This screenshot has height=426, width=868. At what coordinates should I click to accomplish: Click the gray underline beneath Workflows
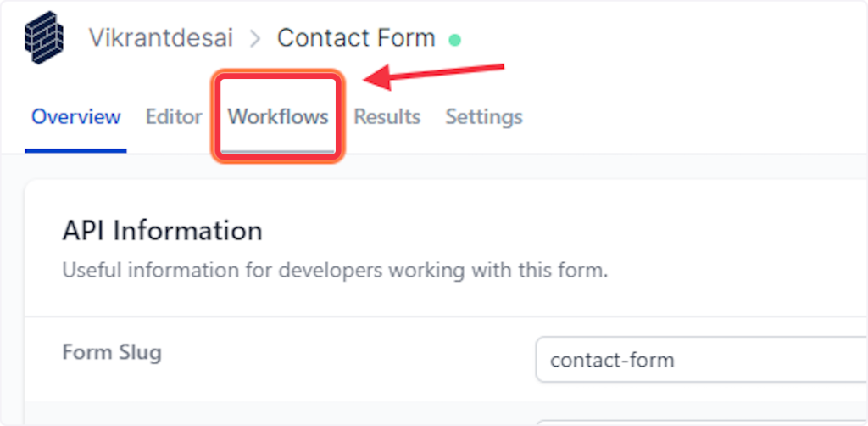point(278,150)
